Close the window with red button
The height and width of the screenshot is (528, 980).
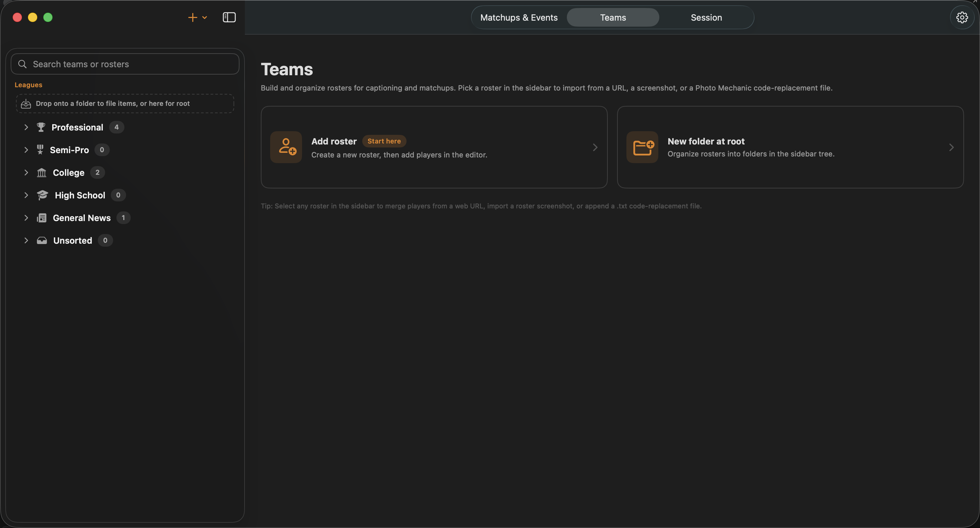[x=17, y=18]
